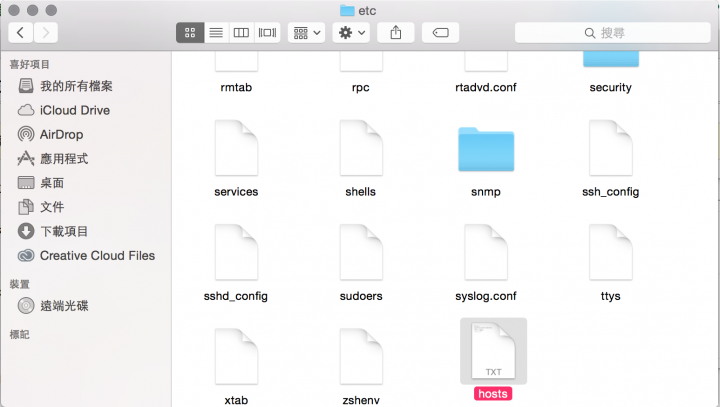Switch to list view
This screenshot has height=407, width=720.
coord(216,33)
